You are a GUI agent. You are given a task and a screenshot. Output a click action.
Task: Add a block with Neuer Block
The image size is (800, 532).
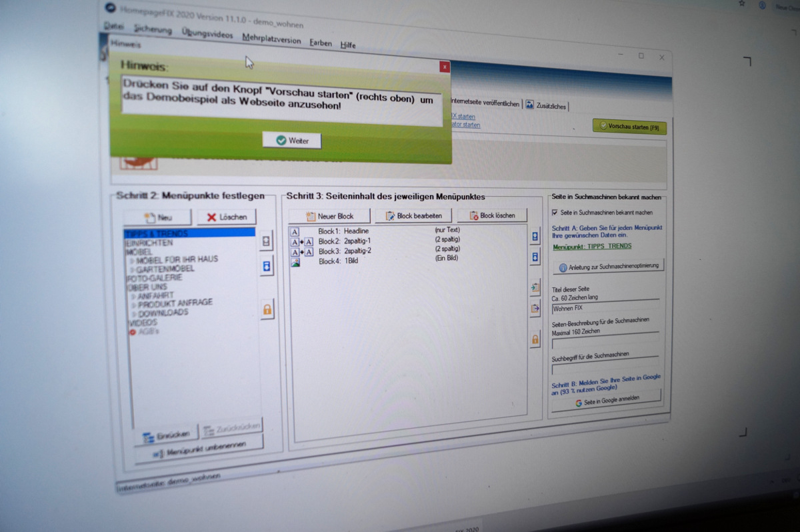pyautogui.click(x=329, y=216)
